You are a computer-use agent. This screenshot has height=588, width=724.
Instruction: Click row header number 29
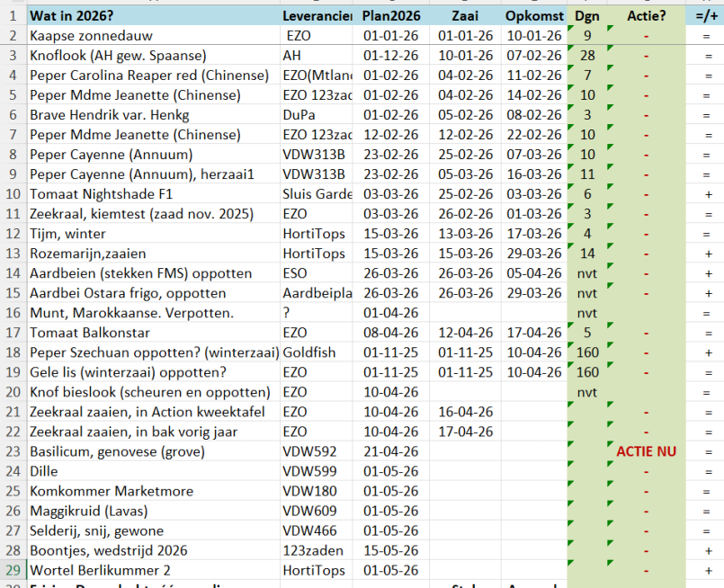click(x=13, y=570)
